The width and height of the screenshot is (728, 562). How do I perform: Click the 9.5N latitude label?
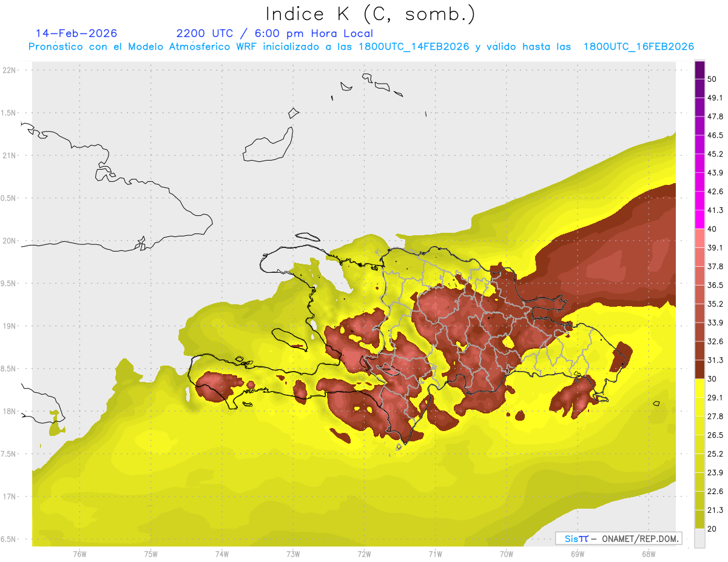coord(8,284)
